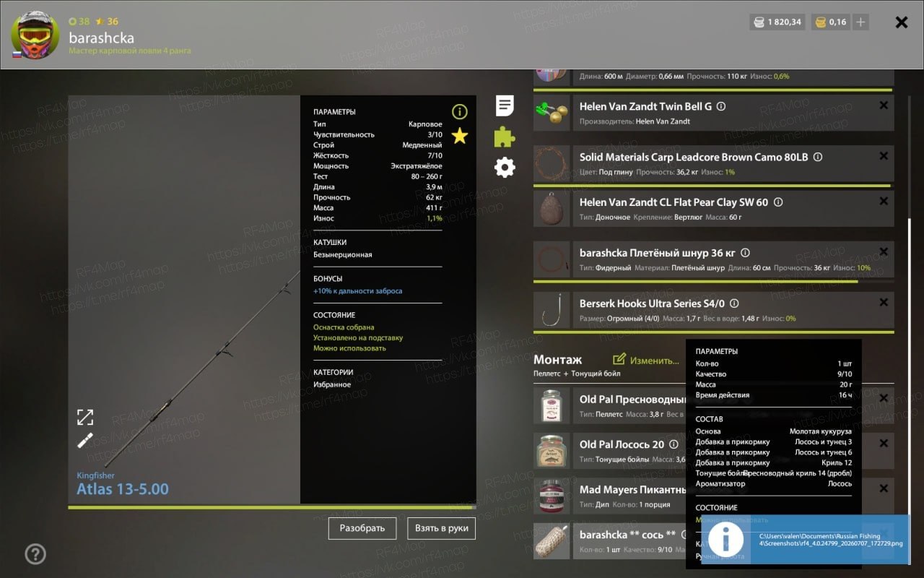The height and width of the screenshot is (578, 924).
Task: Open the barashcka player avatar
Action: pos(35,35)
